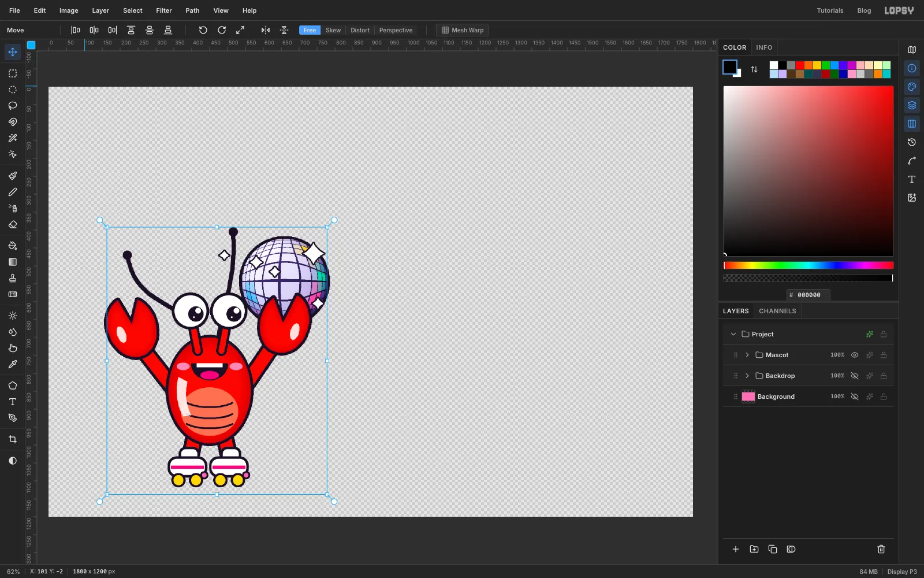This screenshot has width=924, height=578.
Task: Toggle effects on the Backdrop layer
Action: point(870,376)
